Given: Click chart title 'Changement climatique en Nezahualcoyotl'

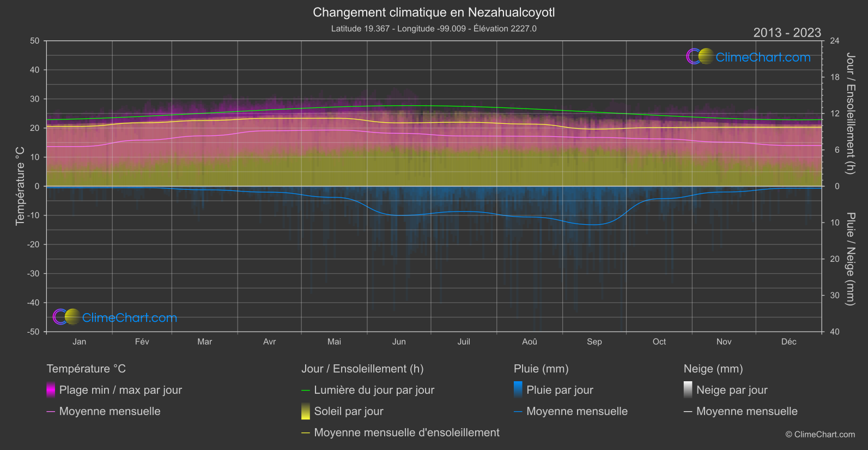Looking at the screenshot, I should (434, 12).
